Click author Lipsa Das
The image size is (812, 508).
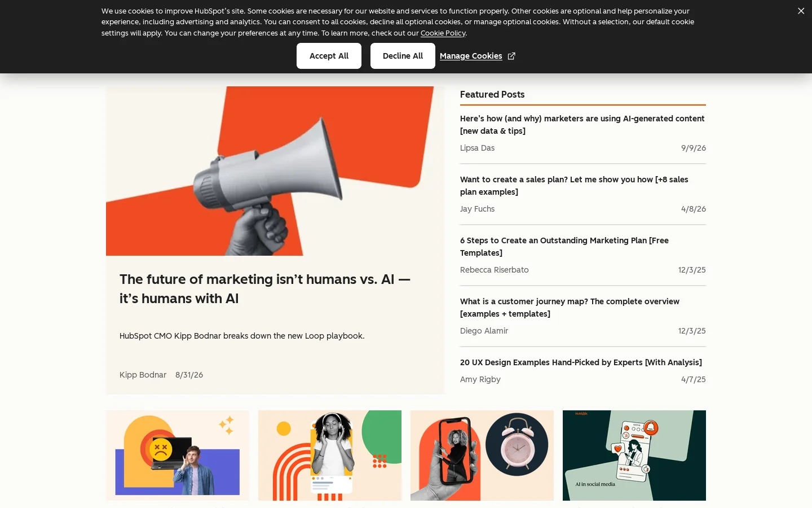coord(477,148)
